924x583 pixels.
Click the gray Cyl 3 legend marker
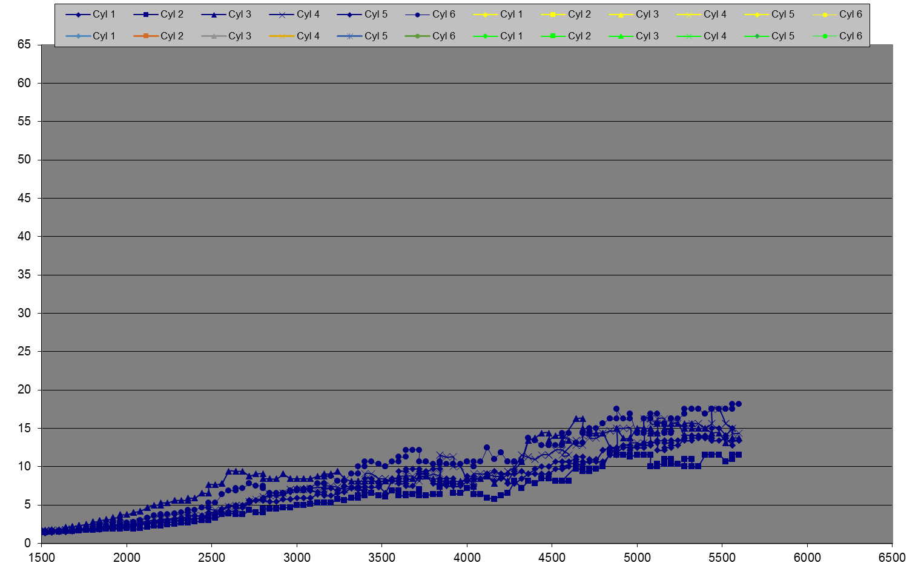[214, 36]
